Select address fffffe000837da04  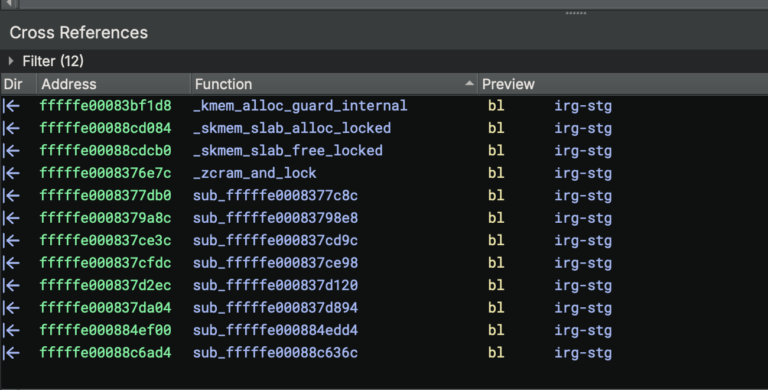[105, 308]
